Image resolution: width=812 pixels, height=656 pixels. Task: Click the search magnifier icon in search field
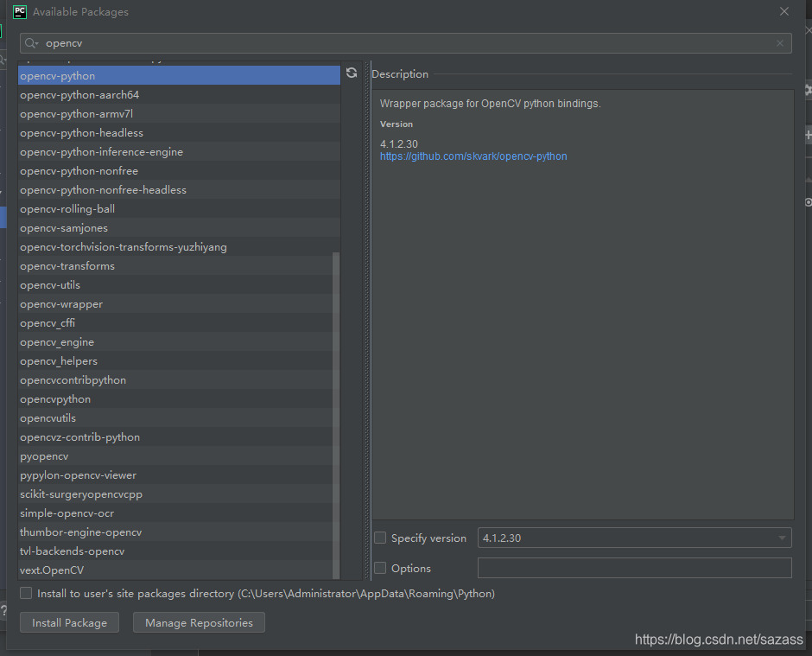[x=32, y=43]
